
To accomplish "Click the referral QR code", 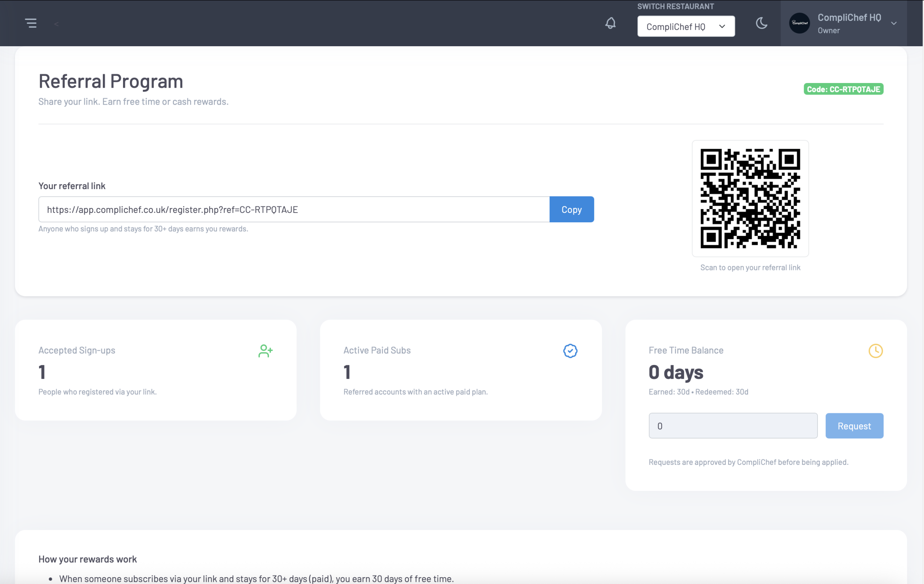I will coord(750,199).
